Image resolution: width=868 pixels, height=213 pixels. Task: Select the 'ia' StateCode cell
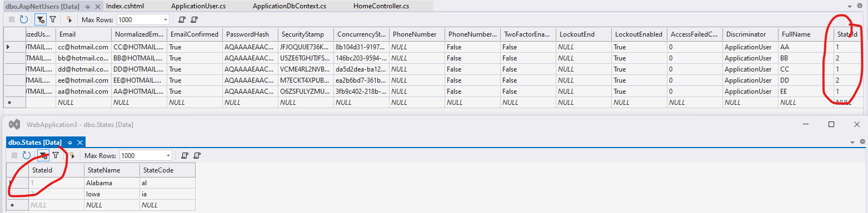(x=167, y=194)
